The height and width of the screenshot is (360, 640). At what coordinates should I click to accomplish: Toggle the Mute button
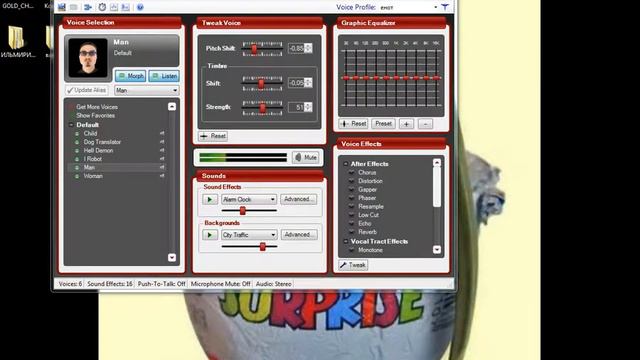pyautogui.click(x=306, y=158)
